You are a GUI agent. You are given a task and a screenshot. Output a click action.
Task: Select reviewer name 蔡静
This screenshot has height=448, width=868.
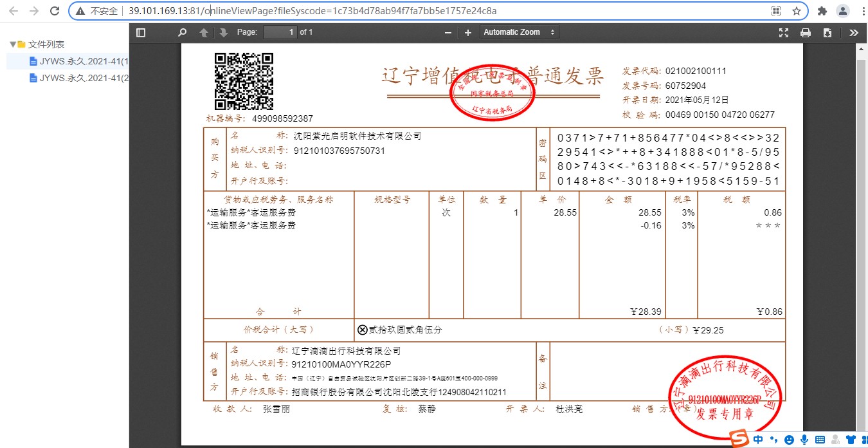coord(426,409)
